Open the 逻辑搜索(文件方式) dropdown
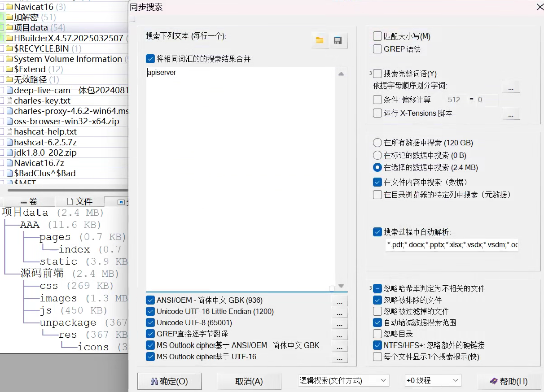Viewport: 544px width, 392px height. pyautogui.click(x=343, y=380)
